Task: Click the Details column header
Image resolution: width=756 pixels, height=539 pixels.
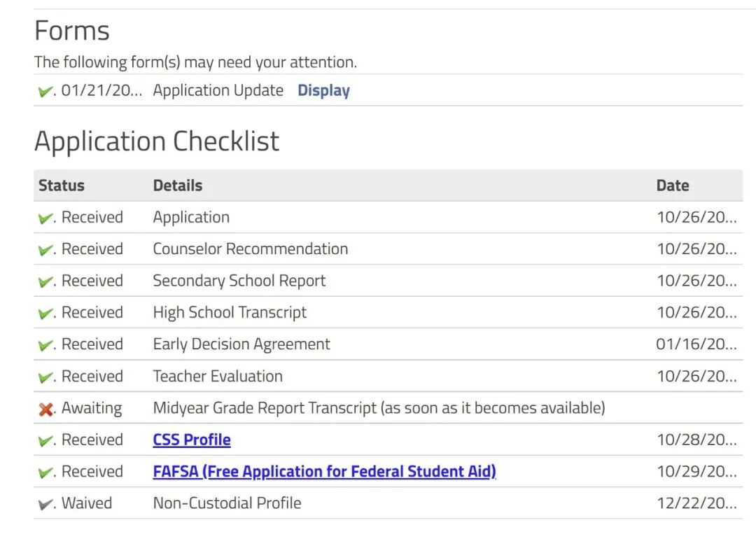Action: (x=177, y=185)
